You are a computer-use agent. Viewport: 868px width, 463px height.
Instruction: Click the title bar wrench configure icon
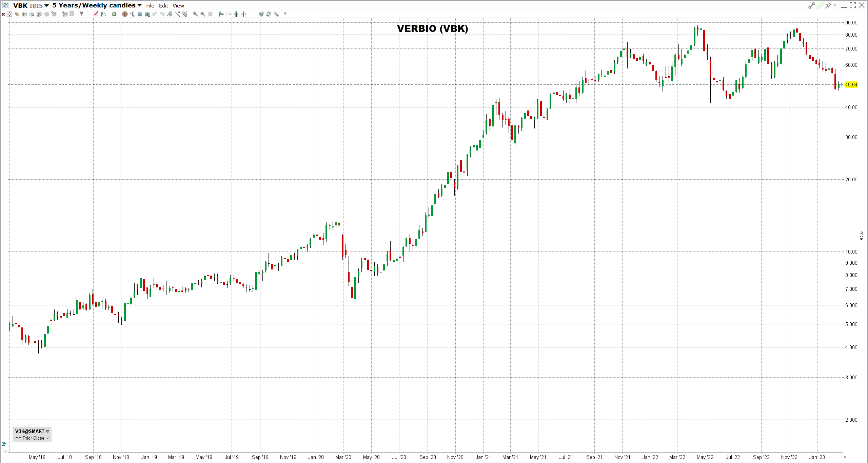(811, 5)
